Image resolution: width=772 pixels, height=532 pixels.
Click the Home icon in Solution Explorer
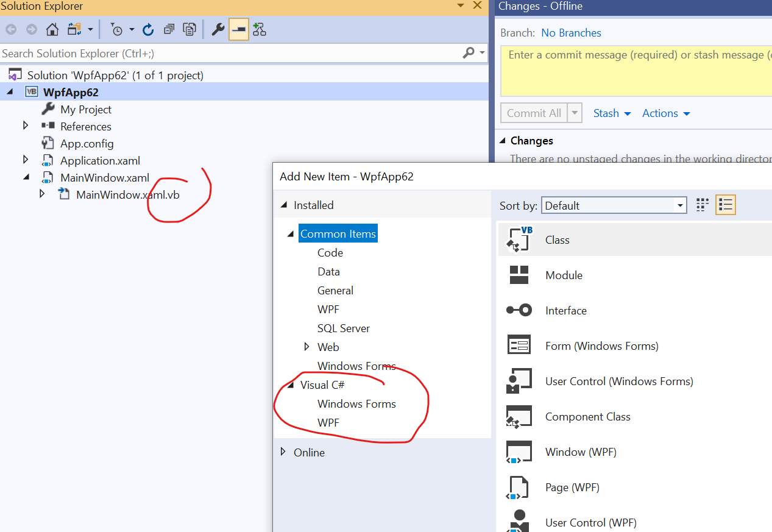coord(52,29)
